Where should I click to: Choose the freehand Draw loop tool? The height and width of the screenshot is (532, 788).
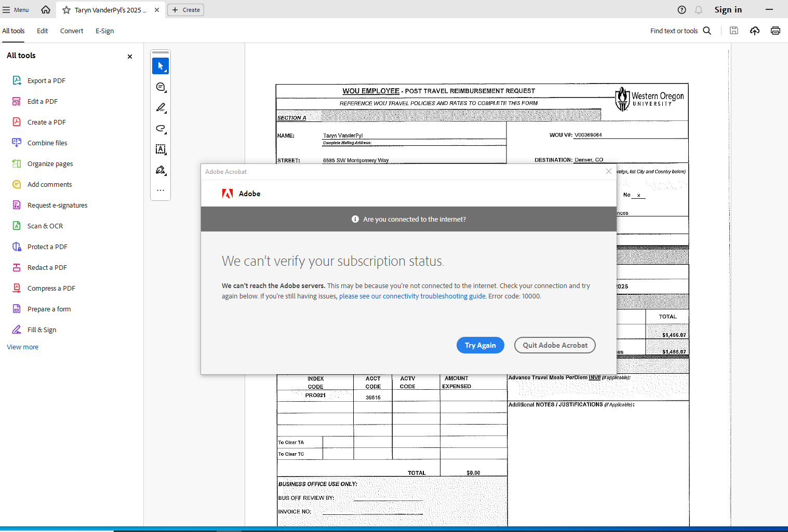(161, 128)
